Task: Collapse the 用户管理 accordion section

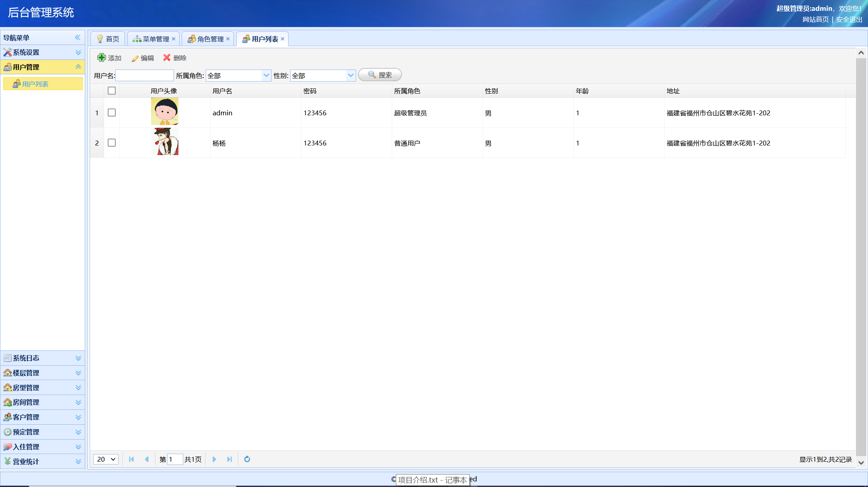Action: pyautogui.click(x=78, y=67)
